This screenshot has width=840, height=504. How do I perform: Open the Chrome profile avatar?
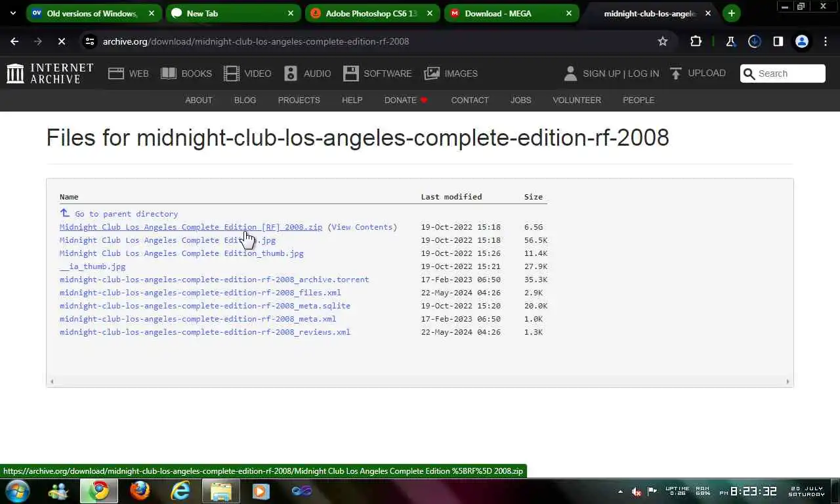tap(801, 41)
